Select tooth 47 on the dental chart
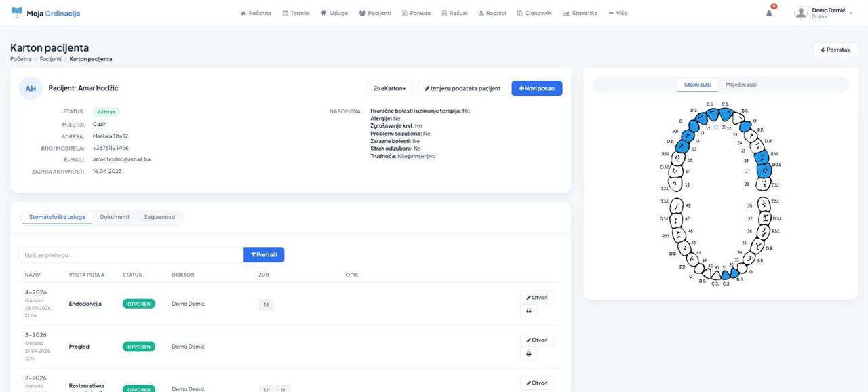This screenshot has width=868, height=392. point(676,219)
